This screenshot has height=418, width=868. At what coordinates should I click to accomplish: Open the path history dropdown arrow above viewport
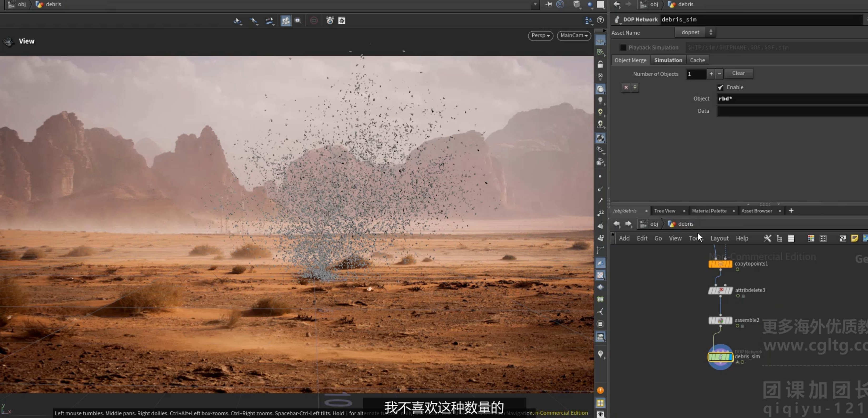pyautogui.click(x=535, y=4)
